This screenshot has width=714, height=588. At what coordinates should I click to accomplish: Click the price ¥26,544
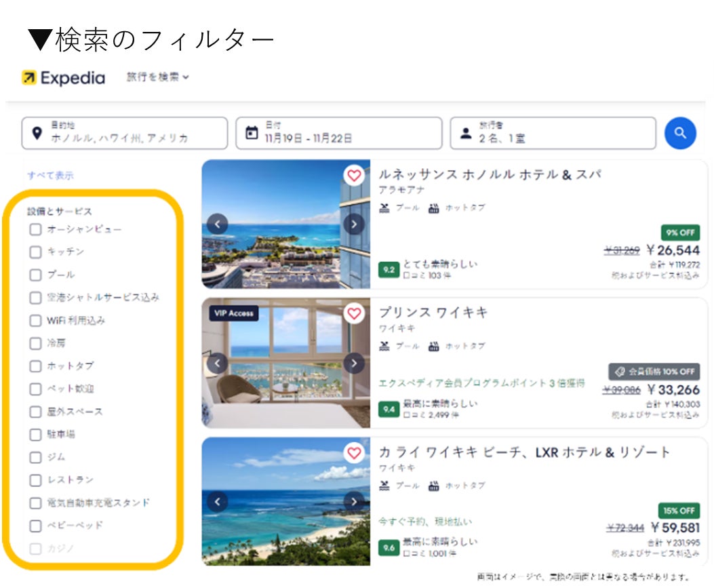[x=673, y=250]
